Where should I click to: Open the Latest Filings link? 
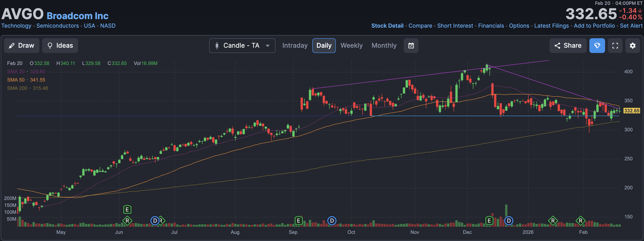click(551, 26)
